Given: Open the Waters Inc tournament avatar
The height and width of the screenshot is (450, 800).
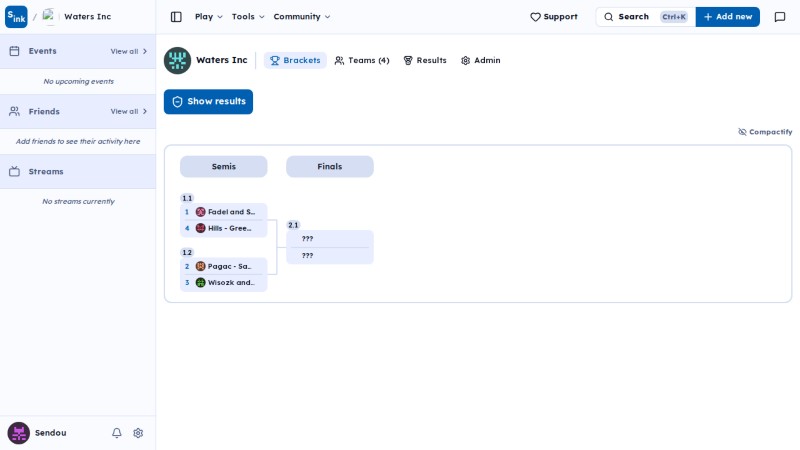Looking at the screenshot, I should (177, 60).
